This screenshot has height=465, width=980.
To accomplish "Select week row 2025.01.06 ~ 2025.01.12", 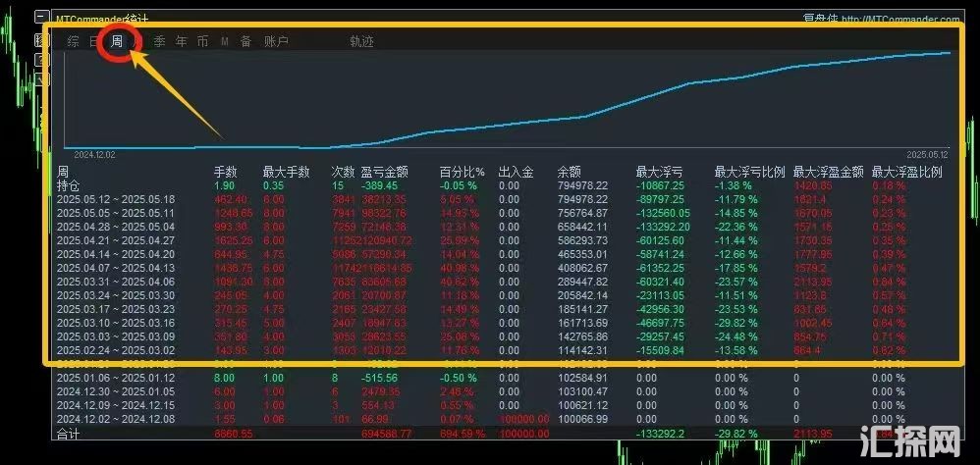I will tap(116, 379).
